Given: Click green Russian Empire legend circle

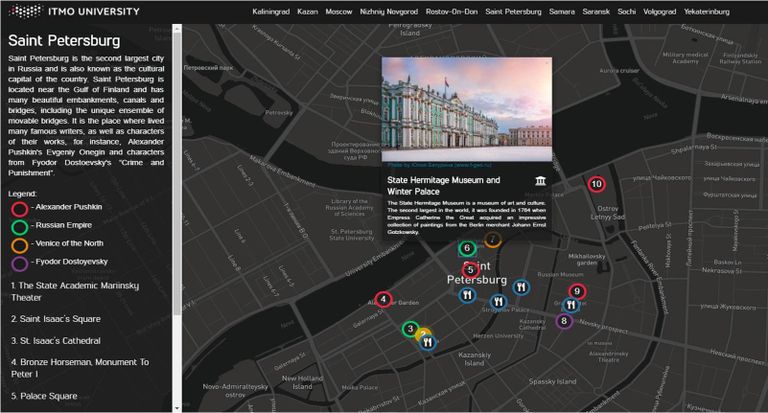Looking at the screenshot, I should click(20, 227).
